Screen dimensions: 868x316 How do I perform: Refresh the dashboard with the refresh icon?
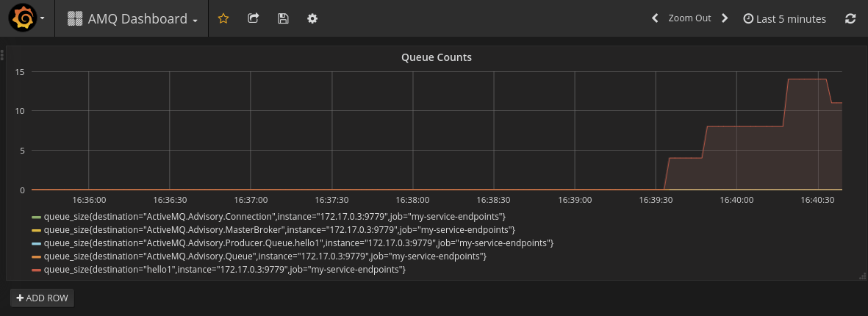point(850,18)
